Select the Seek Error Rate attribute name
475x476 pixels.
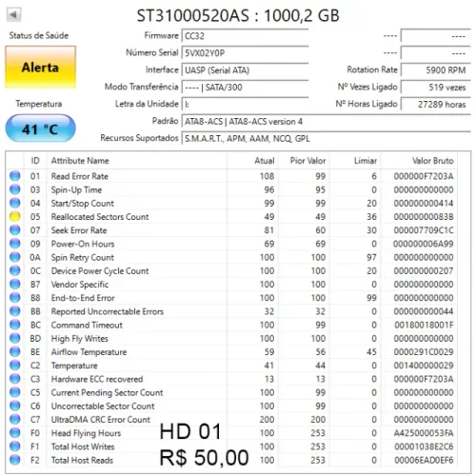(79, 230)
